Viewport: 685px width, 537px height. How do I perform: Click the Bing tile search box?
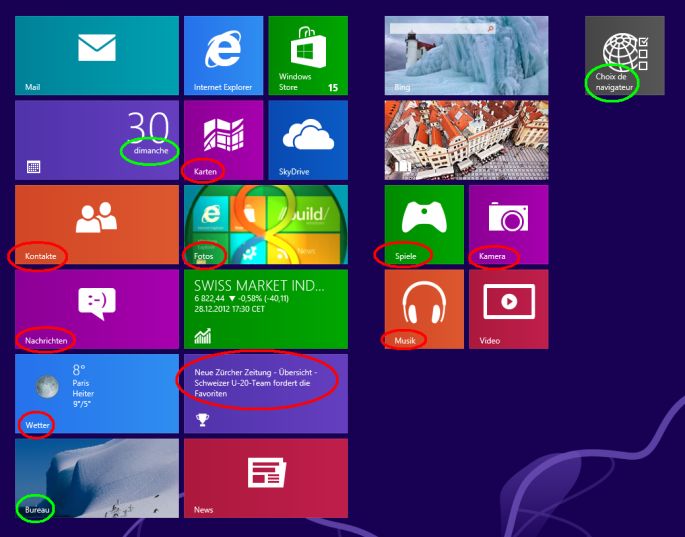coord(443,28)
